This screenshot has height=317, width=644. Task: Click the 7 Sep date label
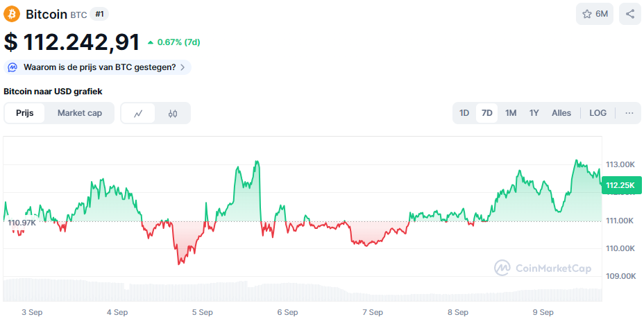373,312
